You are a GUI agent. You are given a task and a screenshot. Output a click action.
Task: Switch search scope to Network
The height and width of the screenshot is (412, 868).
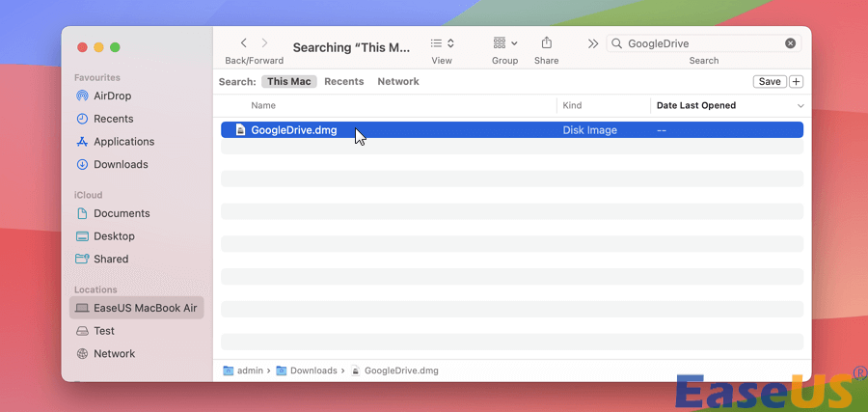pyautogui.click(x=397, y=82)
